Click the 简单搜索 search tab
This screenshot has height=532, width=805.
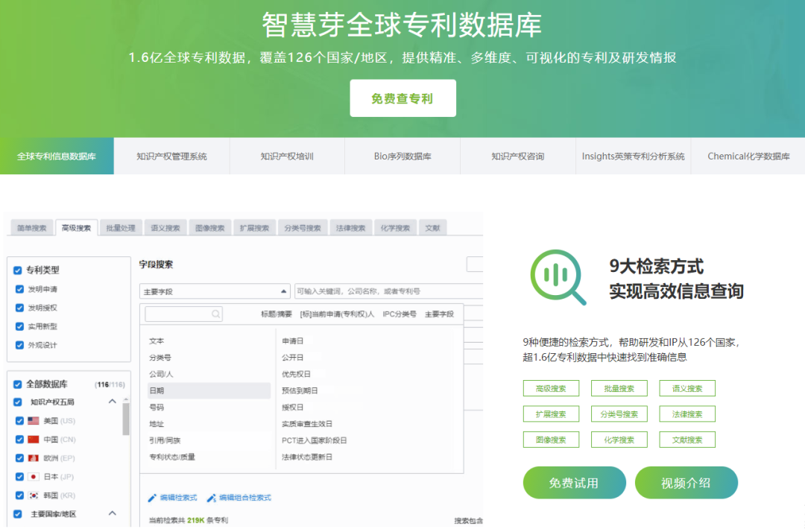32,228
